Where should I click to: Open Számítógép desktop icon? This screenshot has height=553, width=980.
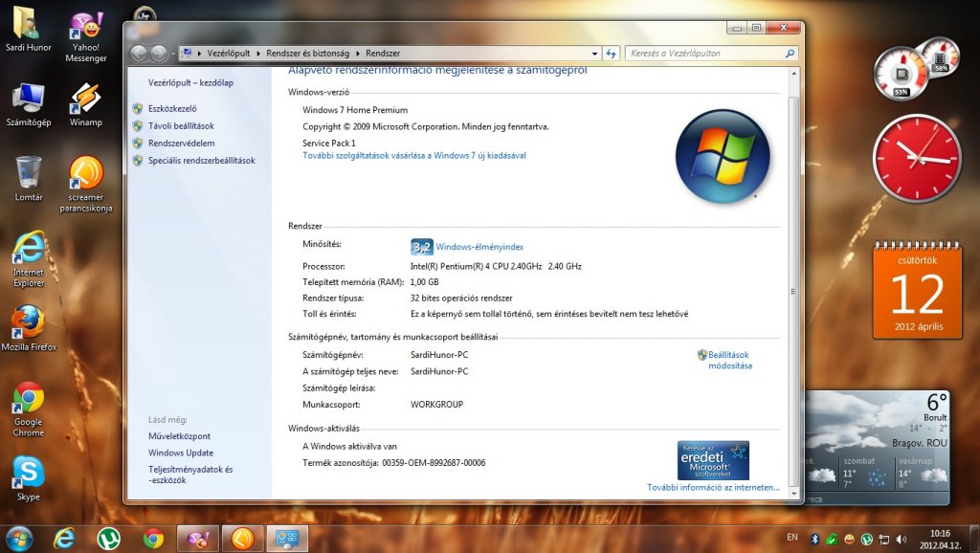(x=28, y=104)
